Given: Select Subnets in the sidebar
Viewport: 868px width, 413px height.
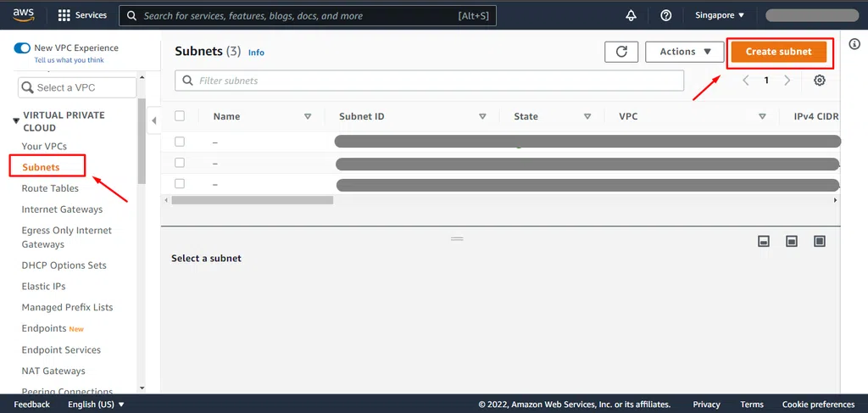Looking at the screenshot, I should [x=41, y=167].
